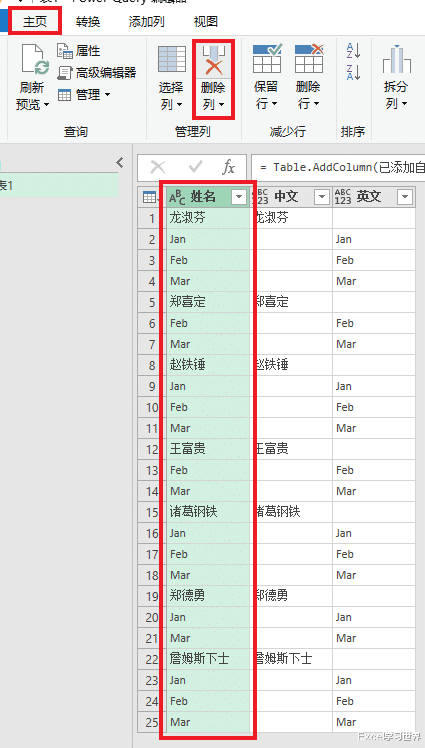Click the Choose Columns (选择列) icon
The image size is (425, 748).
171,60
